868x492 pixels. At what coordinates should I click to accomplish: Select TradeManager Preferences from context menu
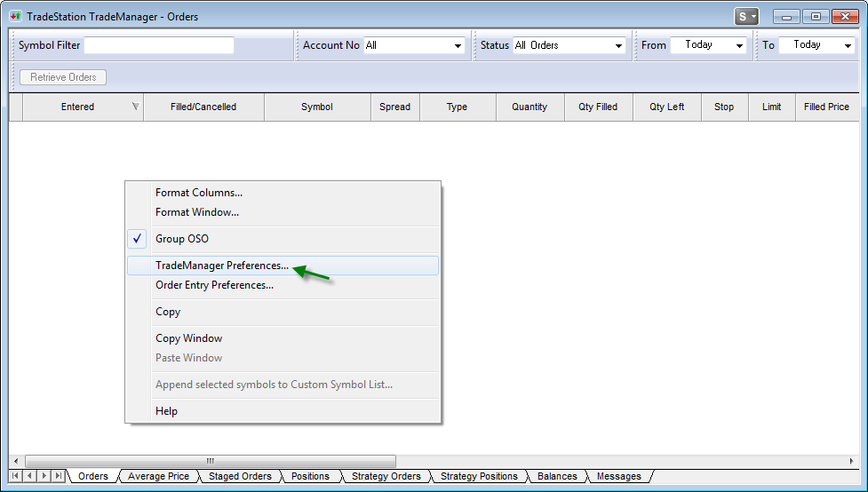pyautogui.click(x=222, y=266)
